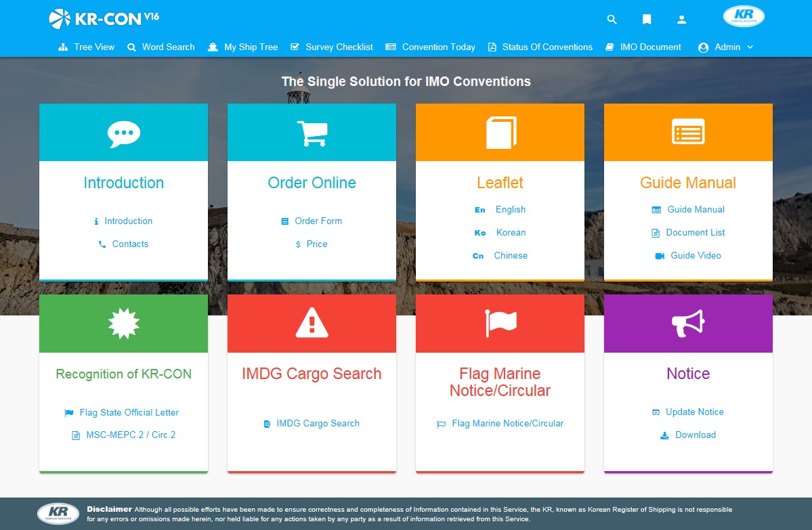The width and height of the screenshot is (812, 530).
Task: Click the Flag State Official Letter link
Action: coord(129,413)
